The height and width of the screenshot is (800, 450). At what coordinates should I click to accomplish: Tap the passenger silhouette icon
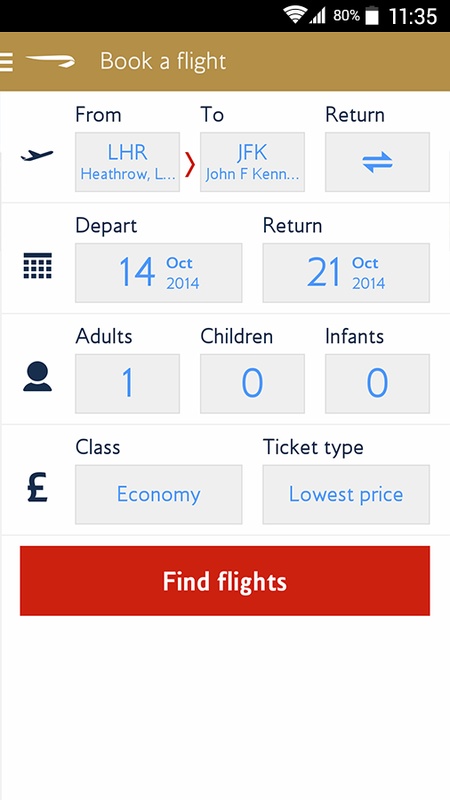click(38, 377)
